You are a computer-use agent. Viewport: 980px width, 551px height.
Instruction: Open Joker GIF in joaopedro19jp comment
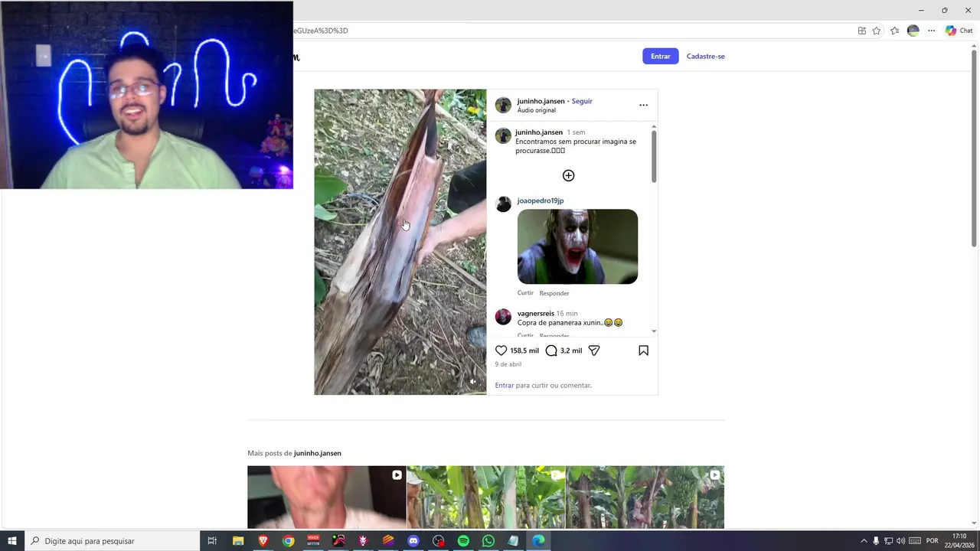(x=577, y=246)
